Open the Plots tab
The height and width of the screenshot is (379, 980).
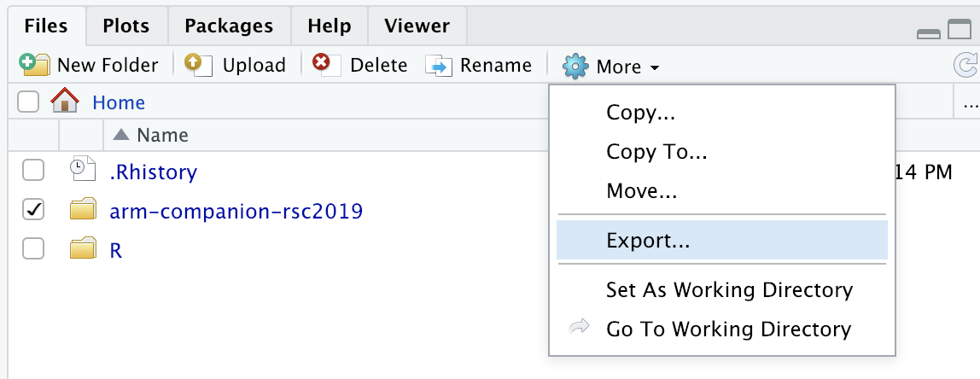pyautogui.click(x=126, y=26)
